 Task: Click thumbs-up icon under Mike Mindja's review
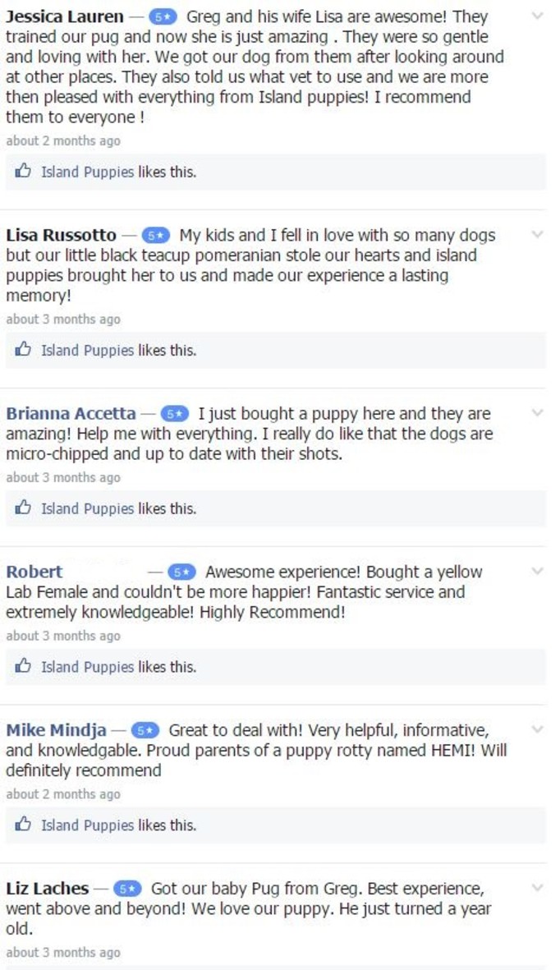(x=23, y=825)
